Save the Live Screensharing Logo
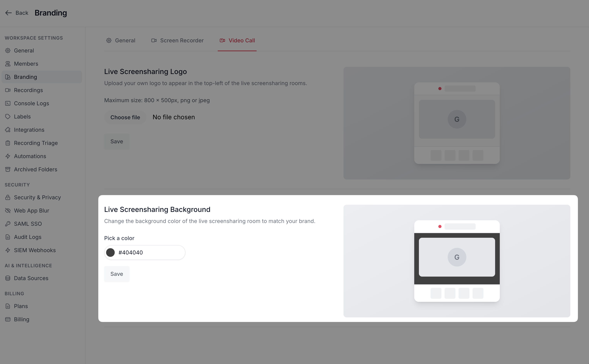589x364 pixels. [x=117, y=142]
